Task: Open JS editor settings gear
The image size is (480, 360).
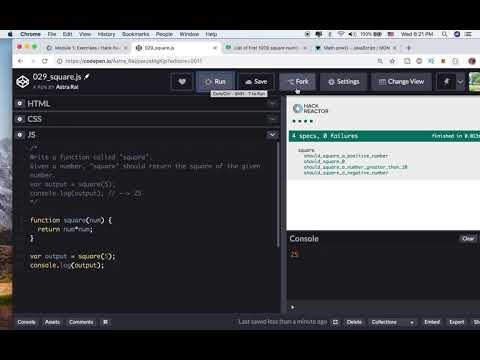Action: [x=20, y=135]
